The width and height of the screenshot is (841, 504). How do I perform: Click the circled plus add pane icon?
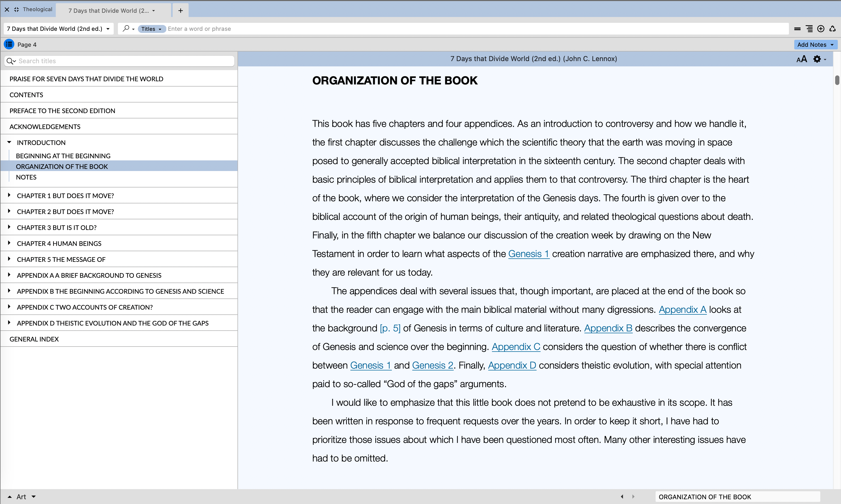[821, 29]
